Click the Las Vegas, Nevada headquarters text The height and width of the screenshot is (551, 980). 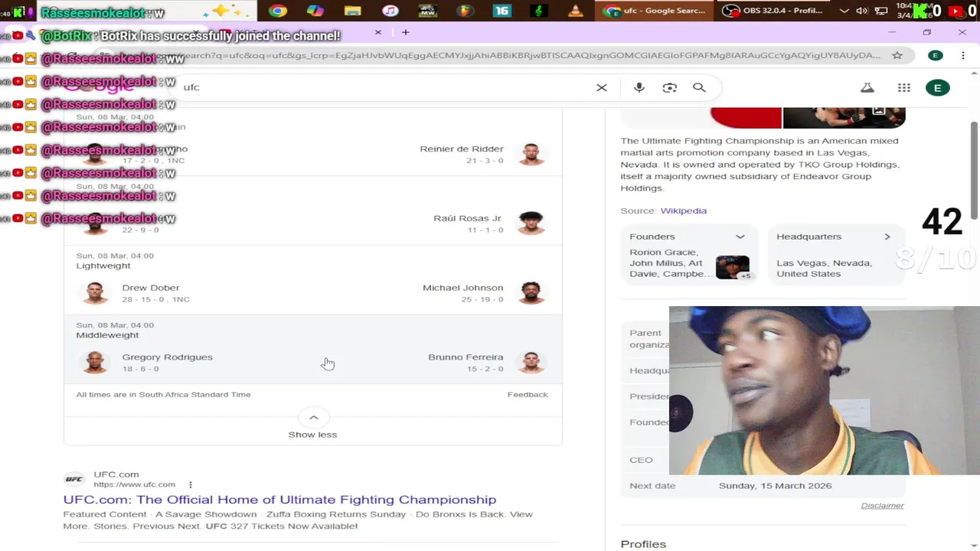tap(824, 268)
